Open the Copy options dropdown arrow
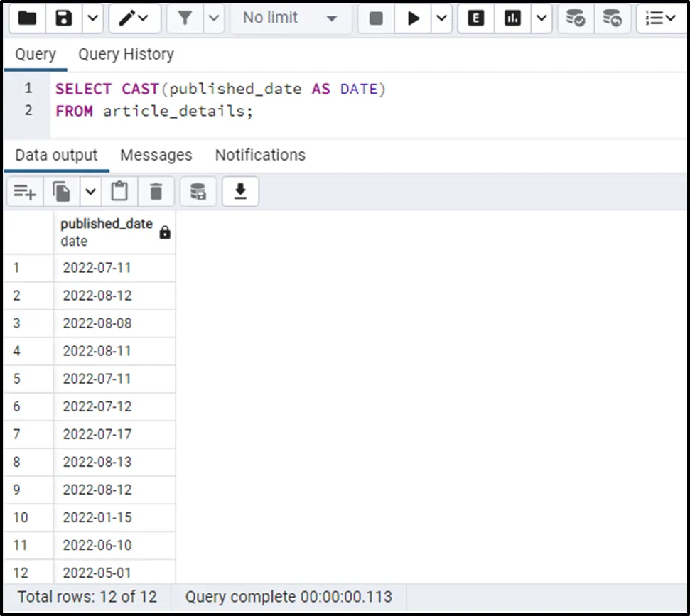The image size is (690, 616). (x=90, y=191)
